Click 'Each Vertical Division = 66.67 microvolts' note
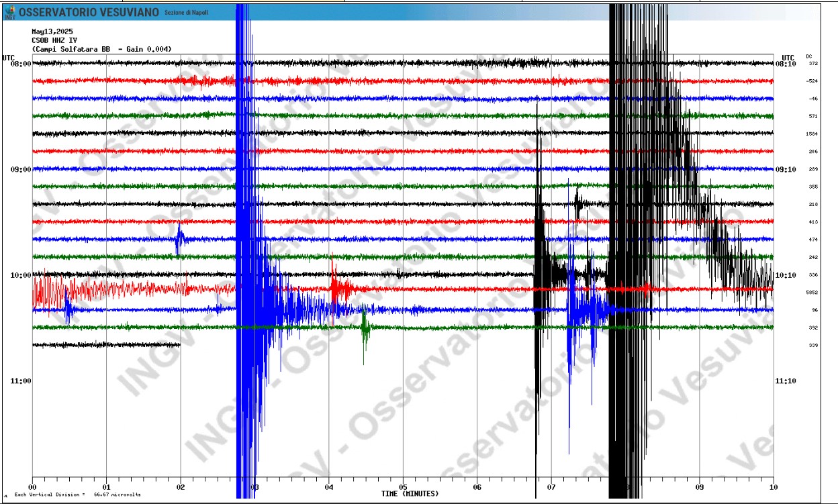This screenshot has height=504, width=838. (x=78, y=495)
